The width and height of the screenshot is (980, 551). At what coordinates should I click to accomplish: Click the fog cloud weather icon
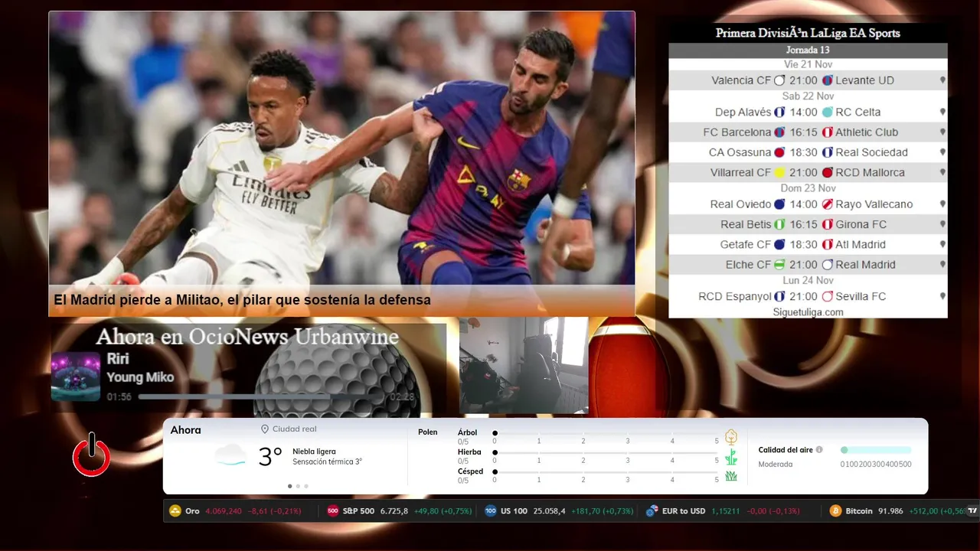tap(230, 456)
